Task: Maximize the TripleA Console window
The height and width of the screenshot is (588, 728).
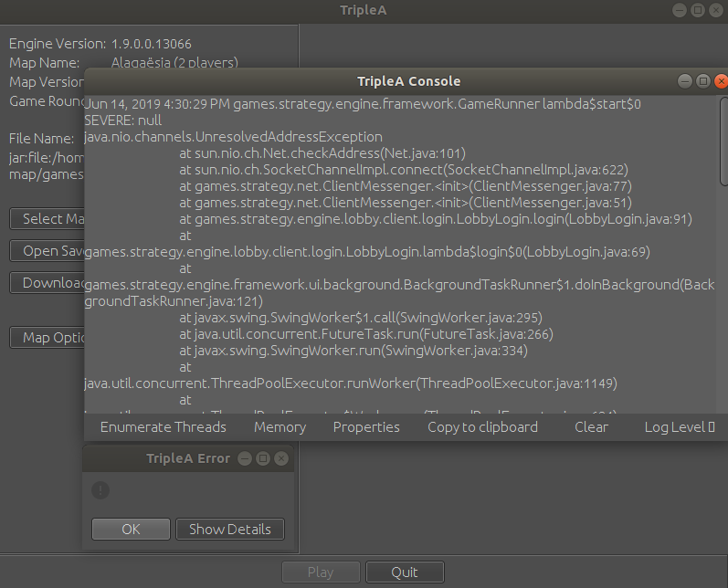Action: point(703,81)
